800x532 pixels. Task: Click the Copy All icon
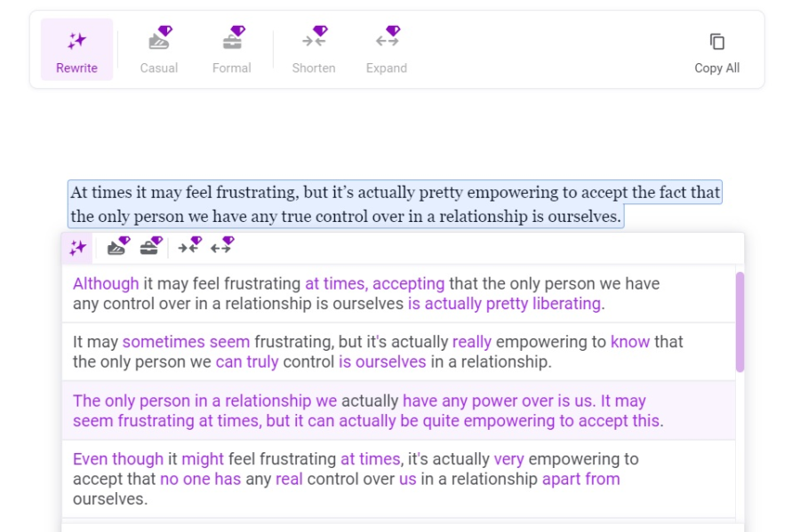pos(716,42)
